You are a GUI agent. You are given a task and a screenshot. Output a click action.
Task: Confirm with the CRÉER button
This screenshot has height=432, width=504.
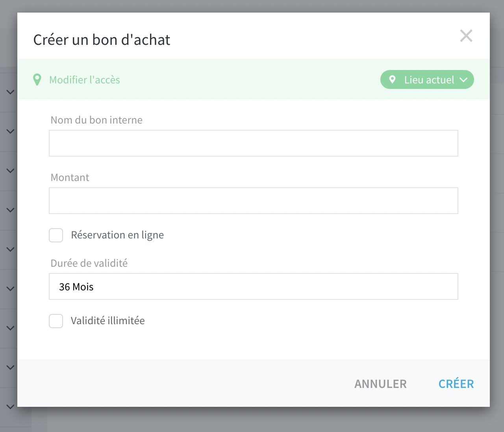click(456, 384)
